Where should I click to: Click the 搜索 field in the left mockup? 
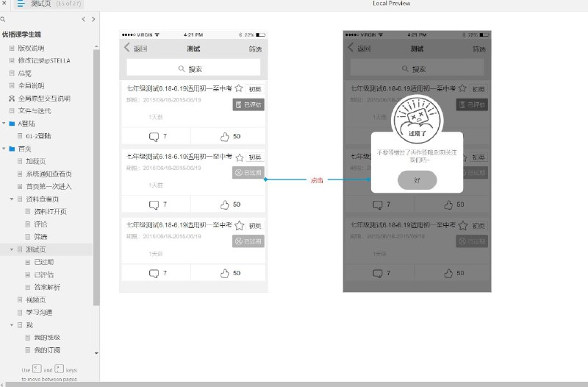pos(193,68)
